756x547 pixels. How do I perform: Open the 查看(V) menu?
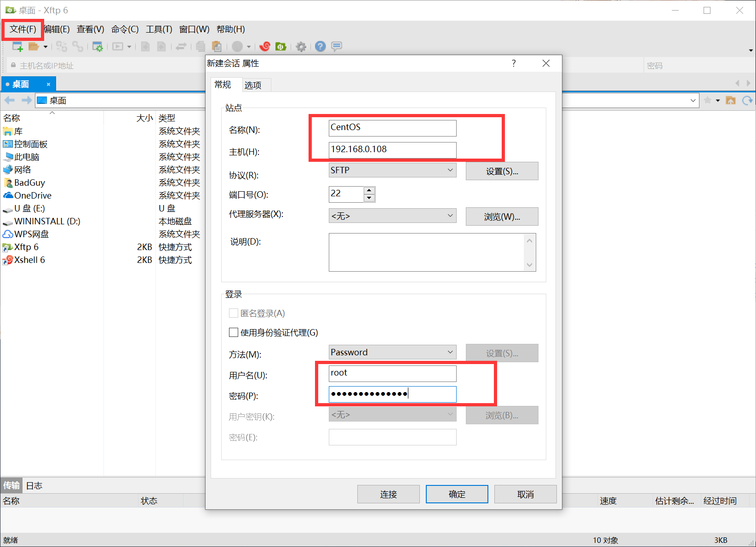point(91,29)
